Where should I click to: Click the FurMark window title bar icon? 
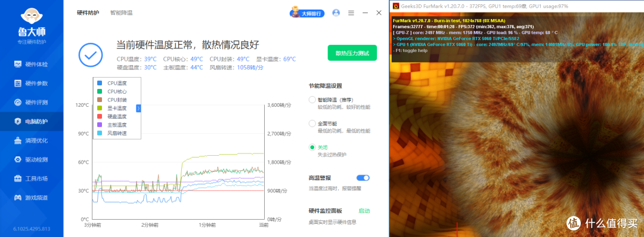pyautogui.click(x=396, y=6)
